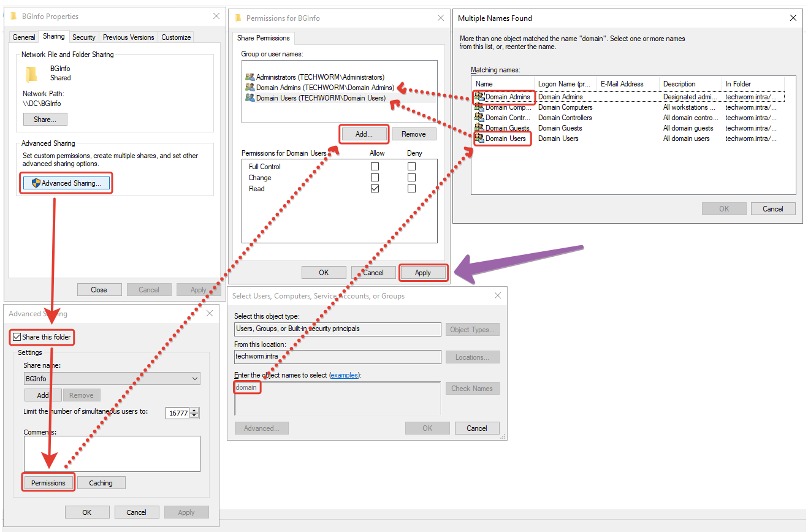Viewport: 808px width, 532px height.
Task: Click the Apply button in Permissions for BGInfo
Action: 423,273
